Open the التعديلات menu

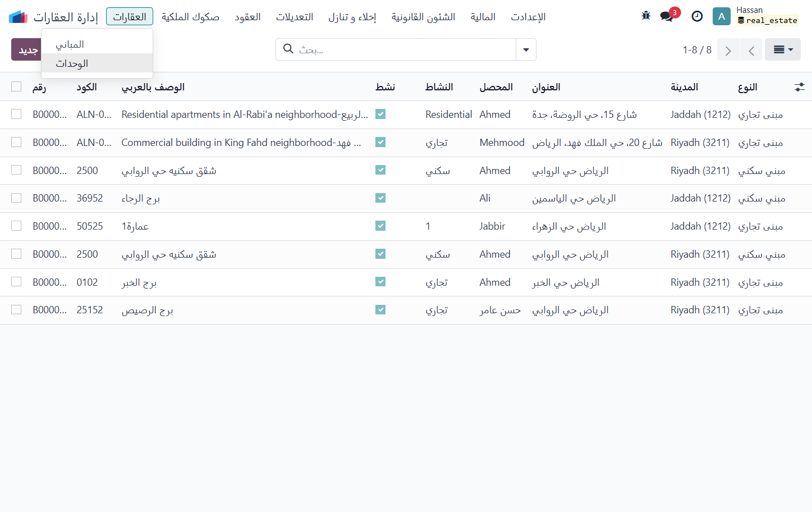(x=295, y=17)
